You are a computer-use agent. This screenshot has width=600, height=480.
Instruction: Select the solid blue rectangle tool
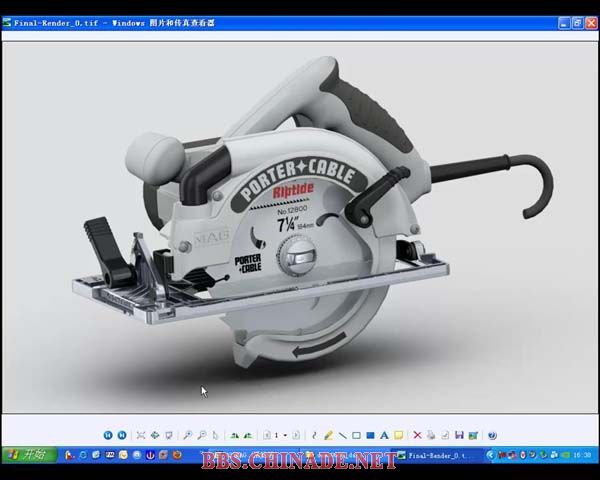pyautogui.click(x=370, y=435)
